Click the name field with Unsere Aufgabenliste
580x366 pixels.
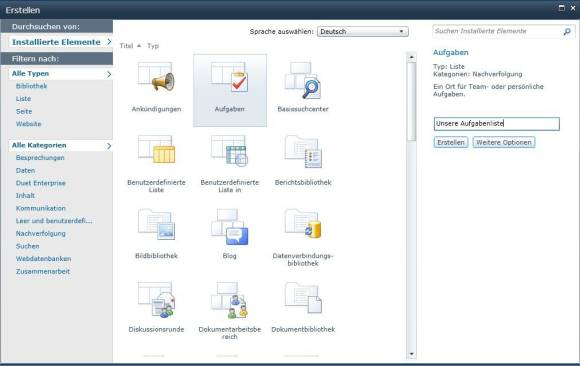pyautogui.click(x=496, y=124)
